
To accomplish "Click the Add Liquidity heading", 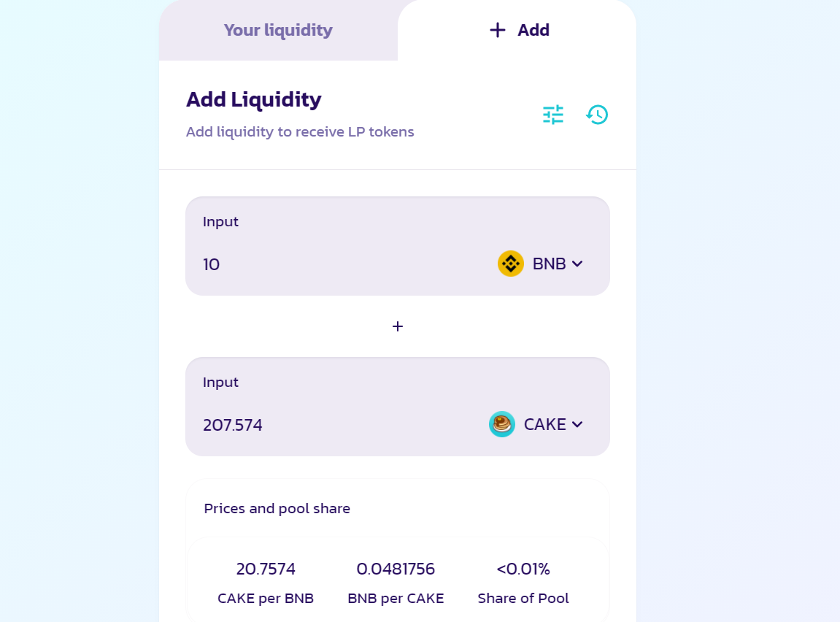I will click(254, 99).
